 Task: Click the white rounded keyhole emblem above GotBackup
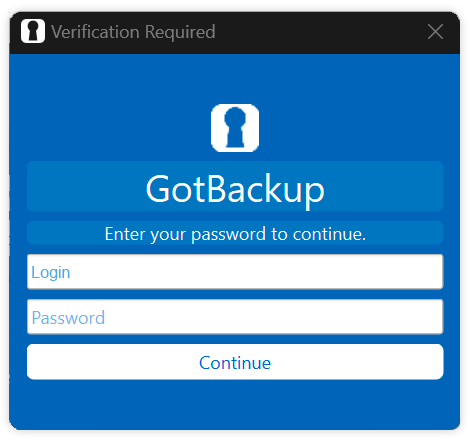(x=235, y=128)
